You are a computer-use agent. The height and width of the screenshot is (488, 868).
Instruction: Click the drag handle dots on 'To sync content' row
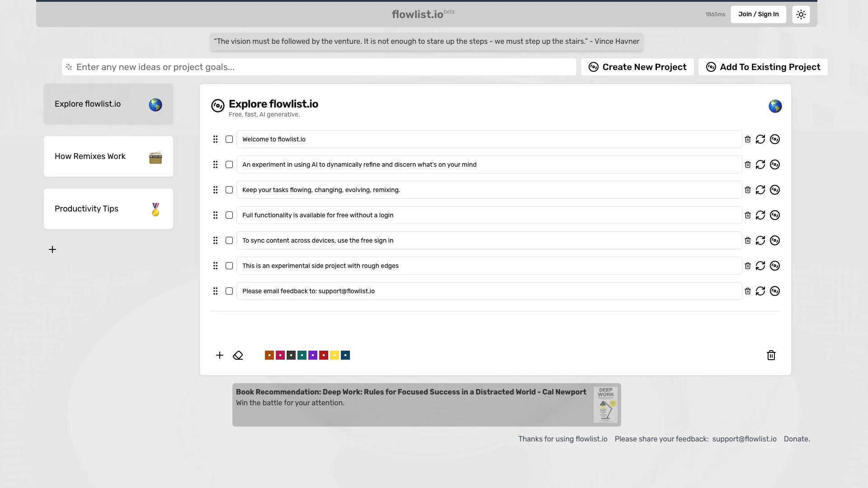[215, 240]
